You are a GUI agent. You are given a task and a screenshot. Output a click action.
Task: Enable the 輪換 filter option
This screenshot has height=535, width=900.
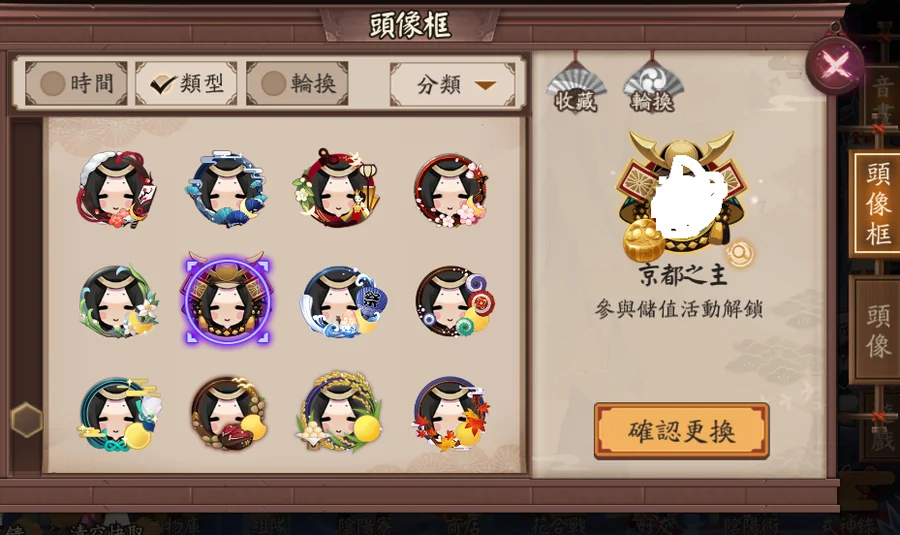click(x=297, y=84)
